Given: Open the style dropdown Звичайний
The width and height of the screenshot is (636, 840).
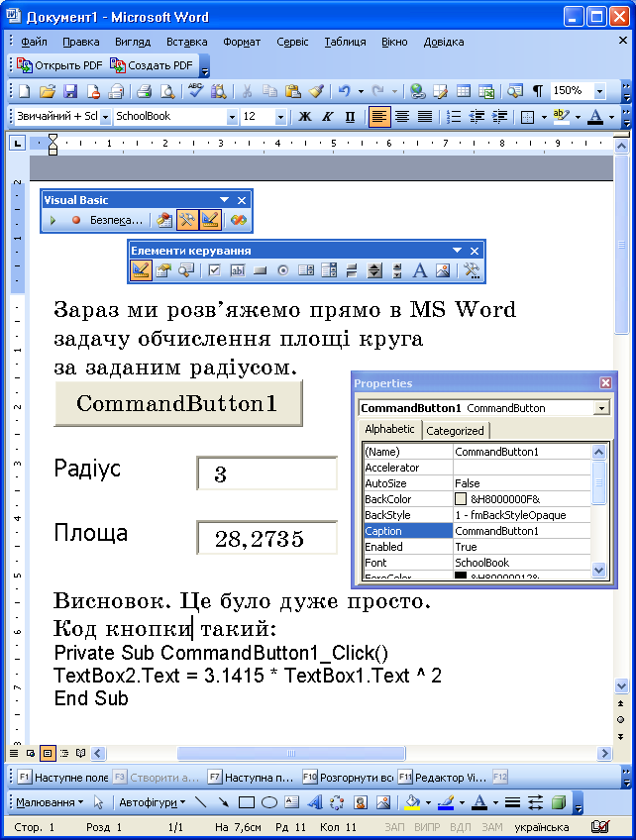Looking at the screenshot, I should coord(105,117).
